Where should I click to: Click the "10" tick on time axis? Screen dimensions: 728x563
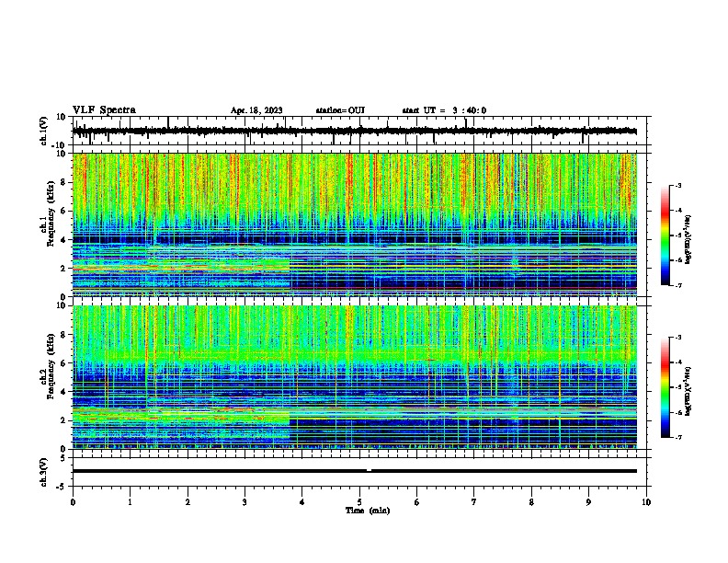point(646,502)
